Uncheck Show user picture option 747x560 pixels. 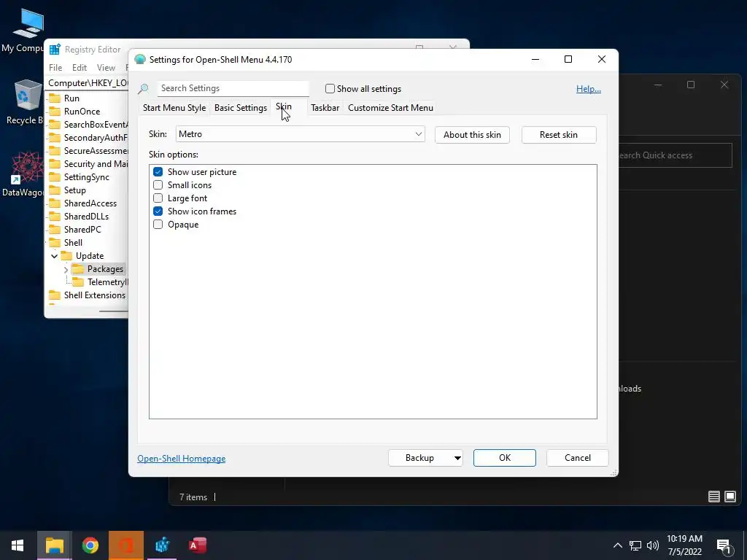[158, 172]
